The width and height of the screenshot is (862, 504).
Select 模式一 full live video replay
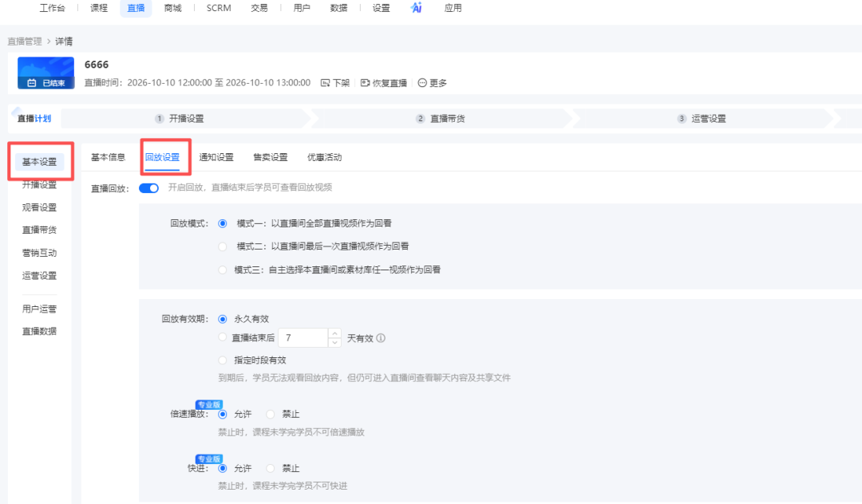(223, 223)
